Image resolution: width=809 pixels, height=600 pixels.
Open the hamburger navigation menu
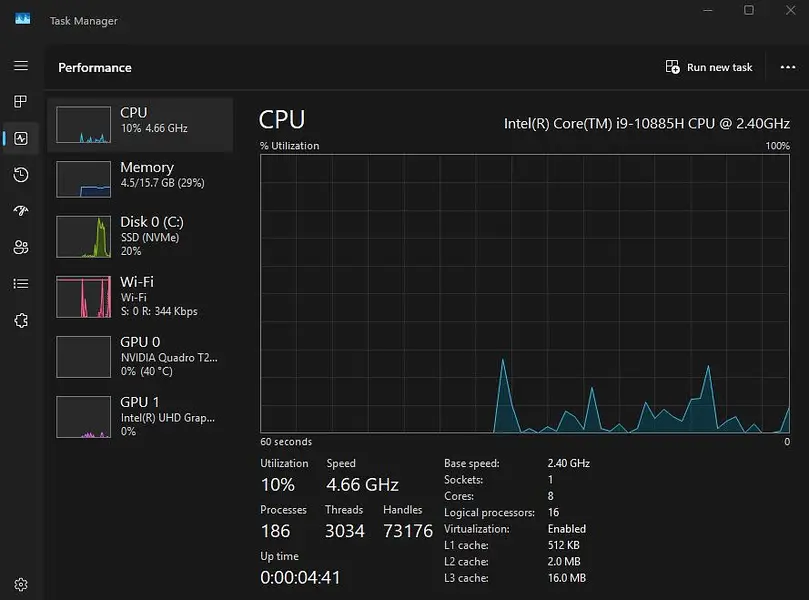click(21, 66)
